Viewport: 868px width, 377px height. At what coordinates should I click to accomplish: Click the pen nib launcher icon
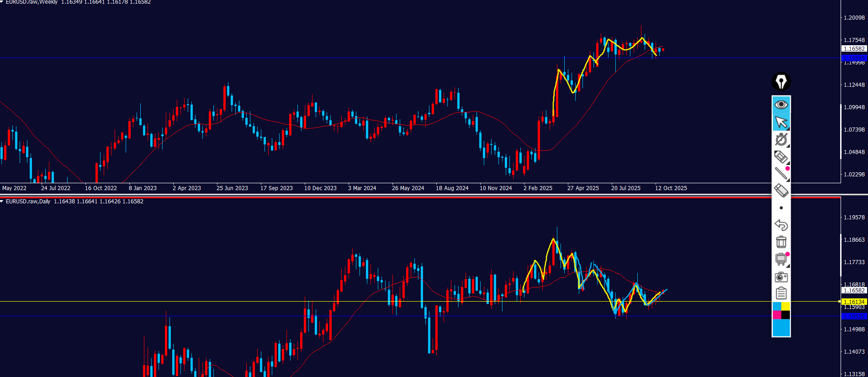pos(781,82)
